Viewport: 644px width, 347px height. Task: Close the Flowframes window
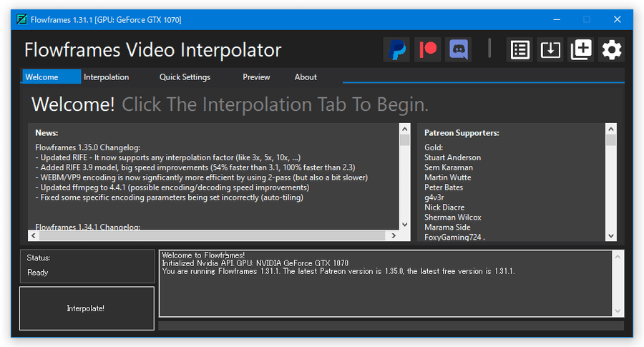(618, 19)
